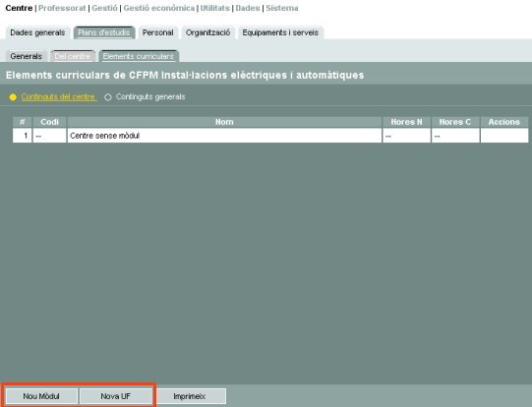Open the Gestió econòmica menu
This screenshot has height=407, width=532.
click(x=158, y=8)
